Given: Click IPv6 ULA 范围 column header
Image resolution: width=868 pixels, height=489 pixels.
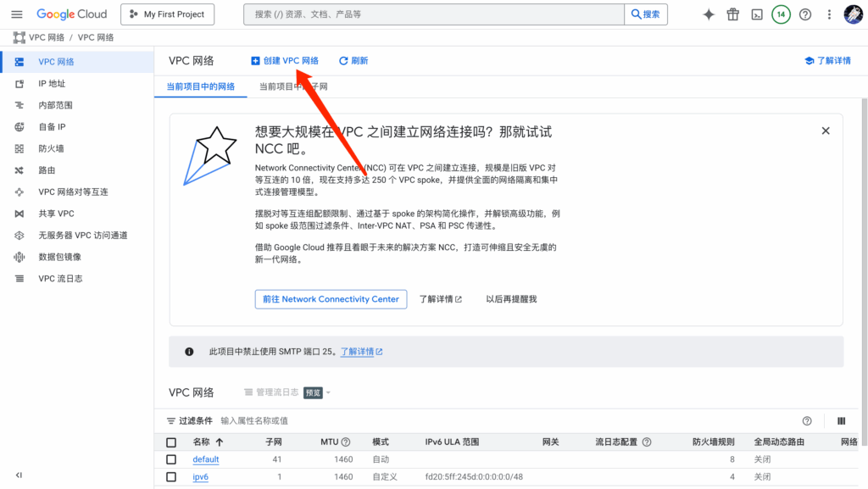Looking at the screenshot, I should pyautogui.click(x=452, y=442).
